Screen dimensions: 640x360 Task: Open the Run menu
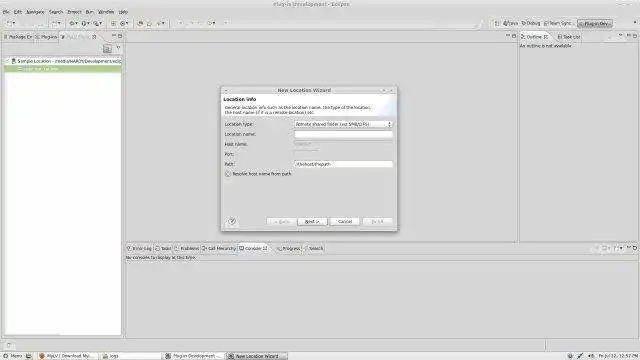click(x=89, y=12)
